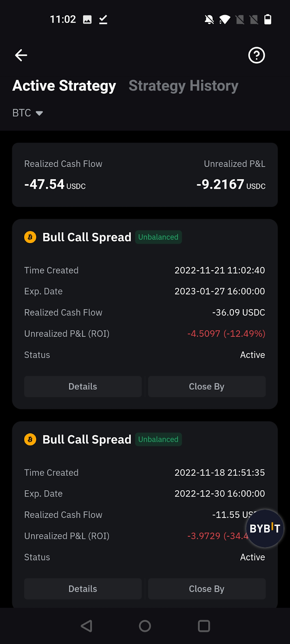Tap the second Unbalanced status badge
The width and height of the screenshot is (290, 644).
(x=158, y=439)
